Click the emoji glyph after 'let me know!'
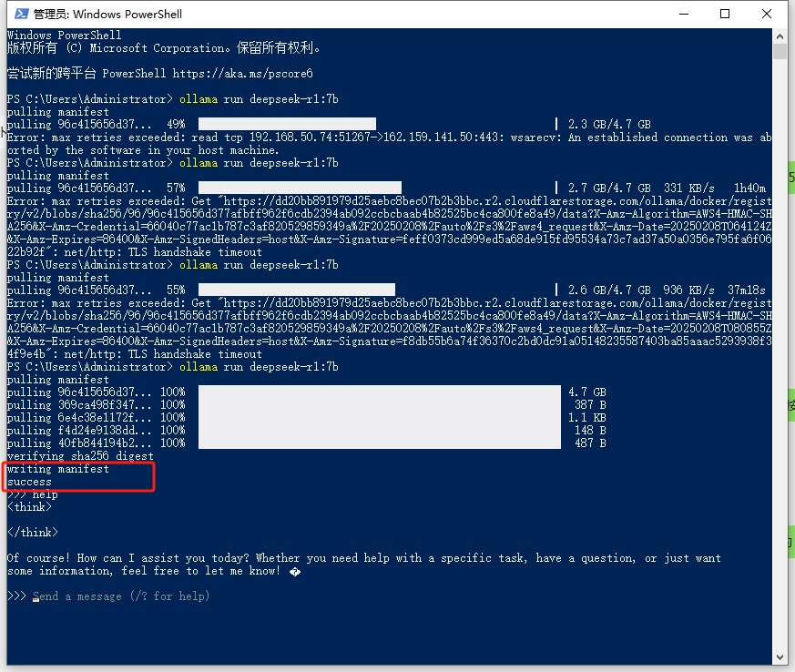Image resolution: width=795 pixels, height=672 pixels. [294, 572]
